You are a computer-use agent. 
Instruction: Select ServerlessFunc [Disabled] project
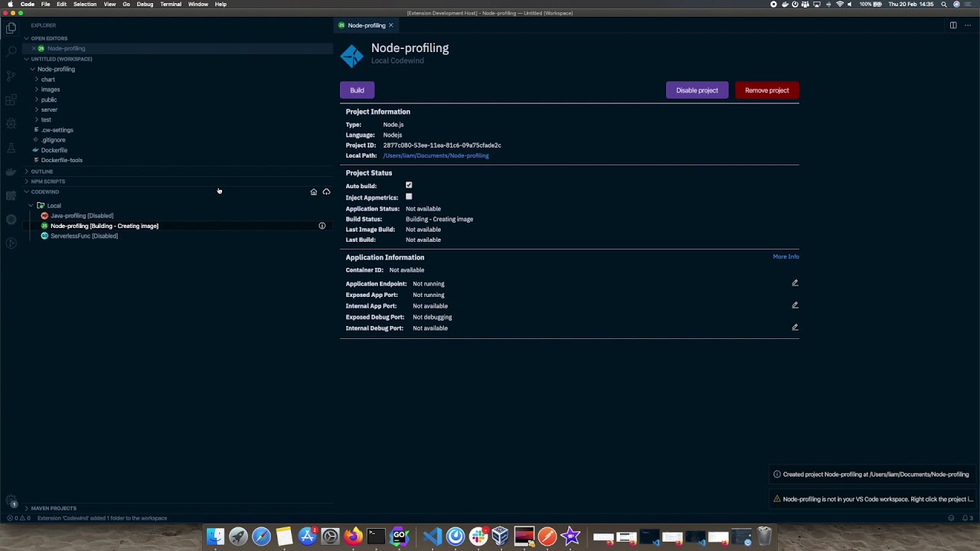pos(84,236)
